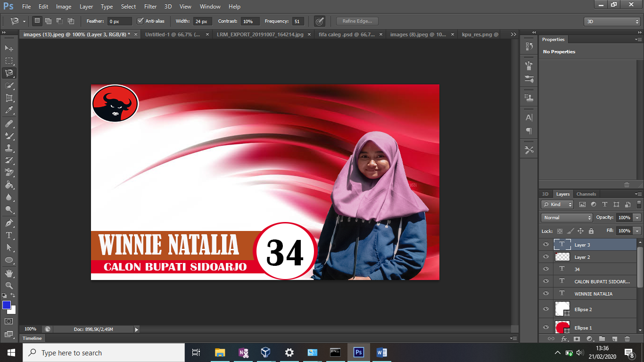The height and width of the screenshot is (362, 644).
Task: Select the Rectangular Marquee tool
Action: (9, 61)
